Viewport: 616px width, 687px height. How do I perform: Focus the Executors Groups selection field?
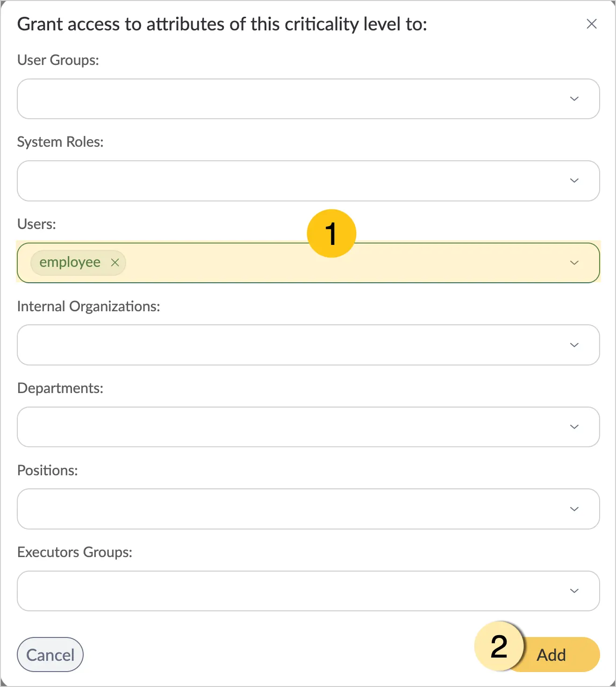[x=308, y=591]
